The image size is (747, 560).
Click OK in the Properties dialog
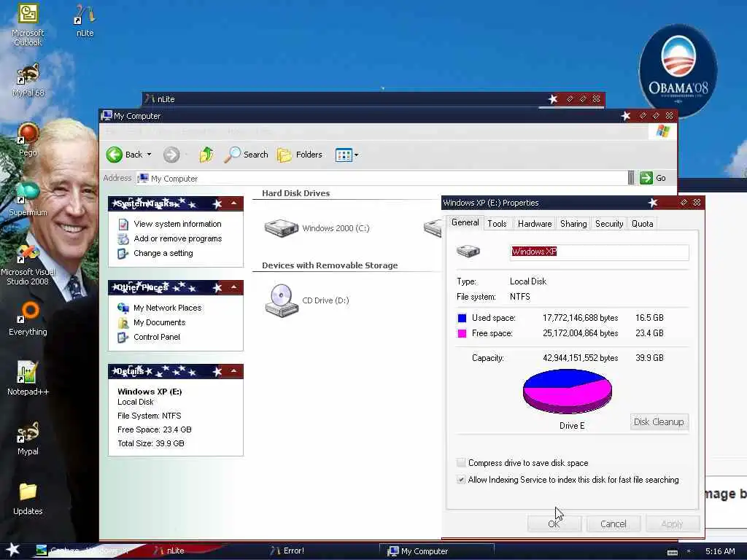(x=554, y=524)
